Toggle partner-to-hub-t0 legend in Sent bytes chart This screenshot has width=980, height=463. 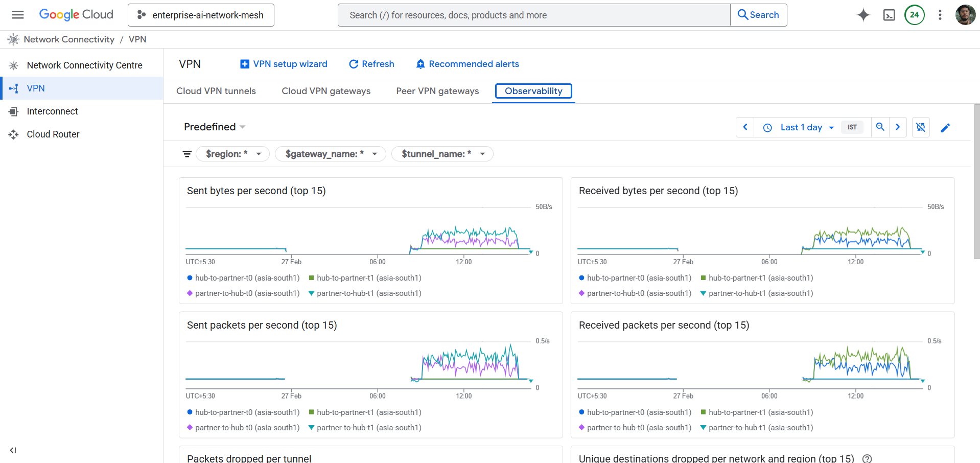[x=243, y=293]
